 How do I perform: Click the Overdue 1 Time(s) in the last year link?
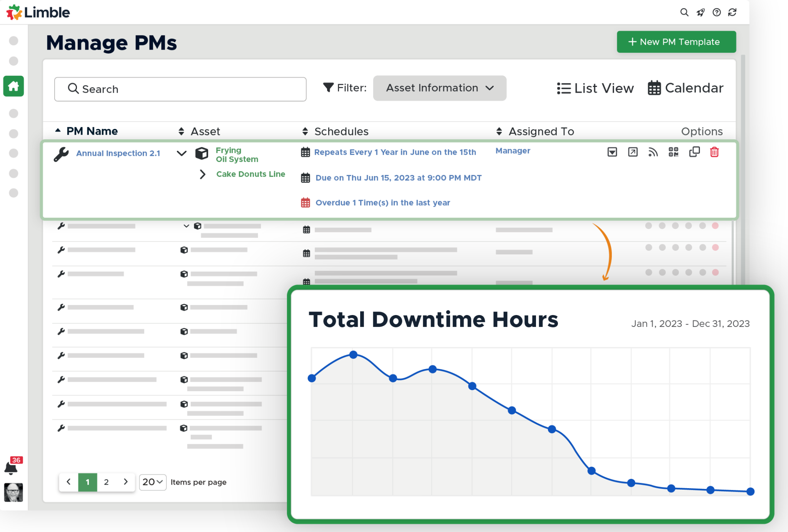tap(382, 203)
